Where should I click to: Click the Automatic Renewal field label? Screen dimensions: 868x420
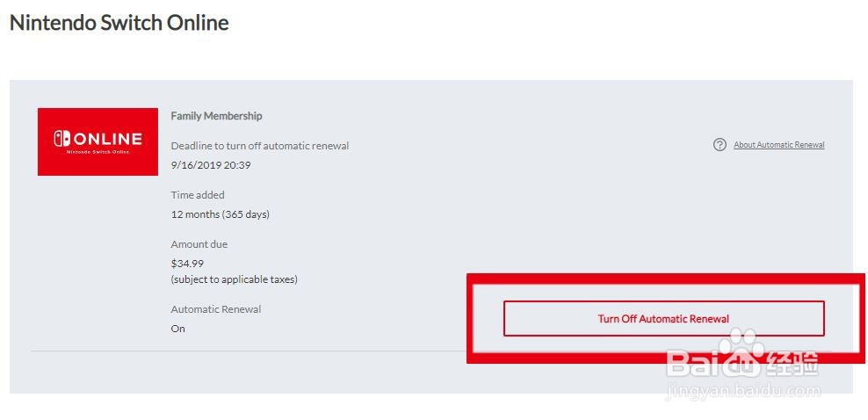(x=216, y=309)
